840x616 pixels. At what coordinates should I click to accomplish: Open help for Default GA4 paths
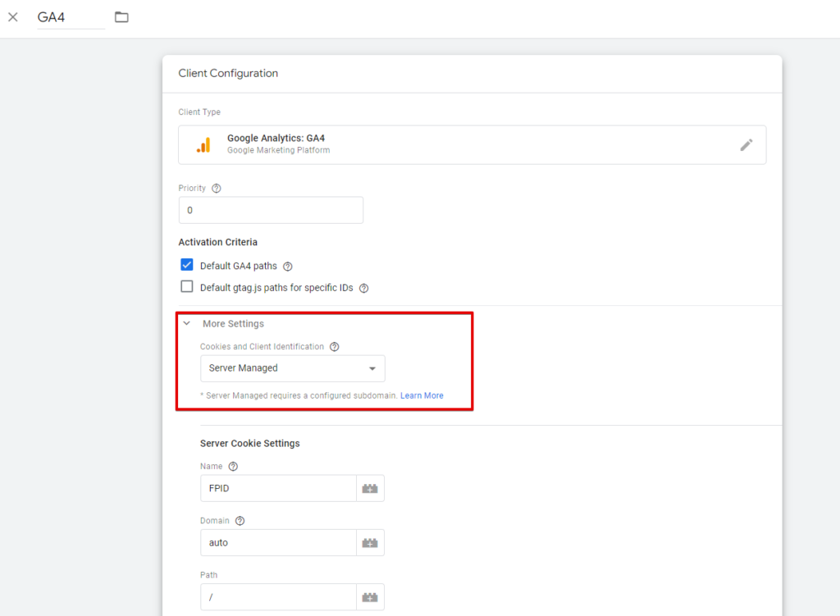(x=288, y=267)
